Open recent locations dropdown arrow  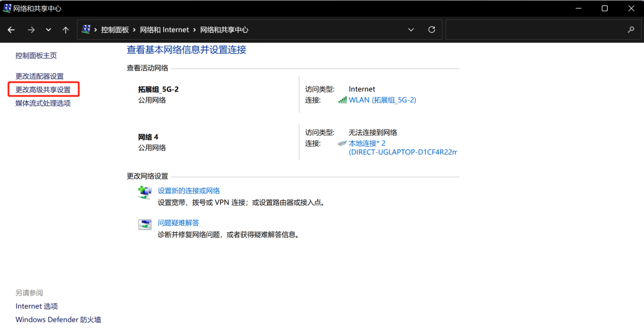click(x=48, y=30)
